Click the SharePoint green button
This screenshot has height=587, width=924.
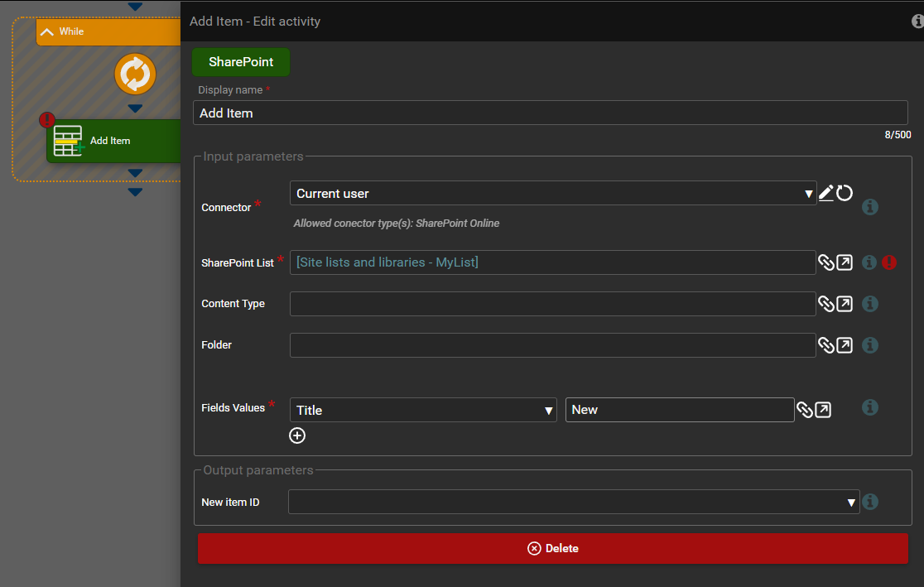click(x=241, y=62)
